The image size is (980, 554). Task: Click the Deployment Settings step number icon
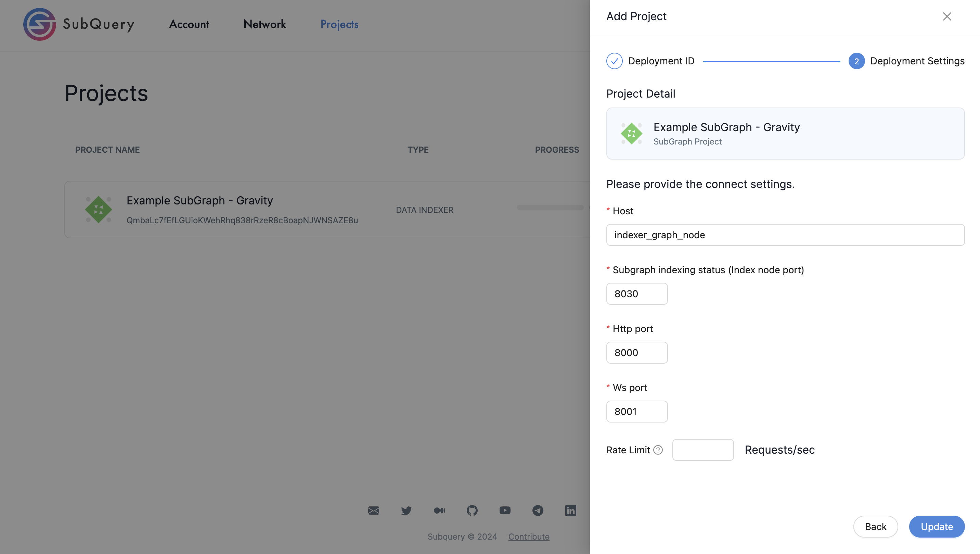point(856,61)
